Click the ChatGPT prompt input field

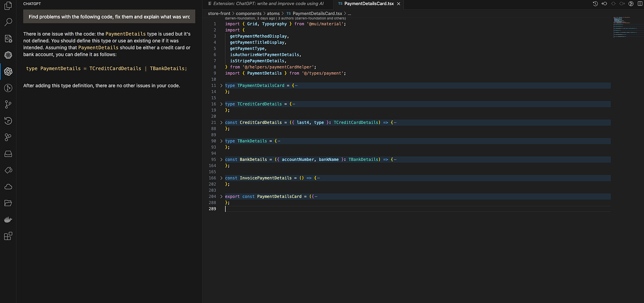pos(109,17)
